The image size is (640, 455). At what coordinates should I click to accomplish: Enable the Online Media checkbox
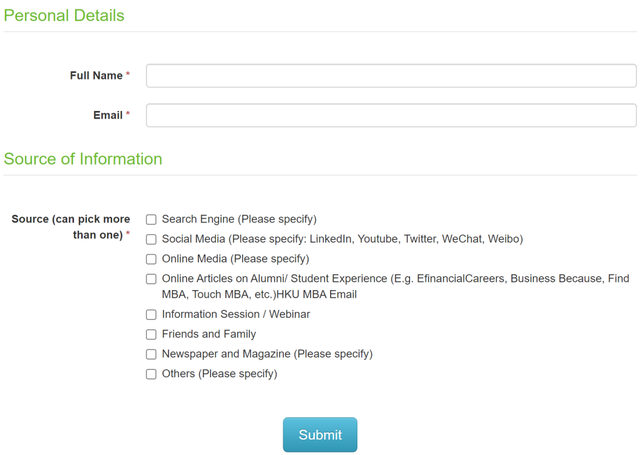coord(151,259)
